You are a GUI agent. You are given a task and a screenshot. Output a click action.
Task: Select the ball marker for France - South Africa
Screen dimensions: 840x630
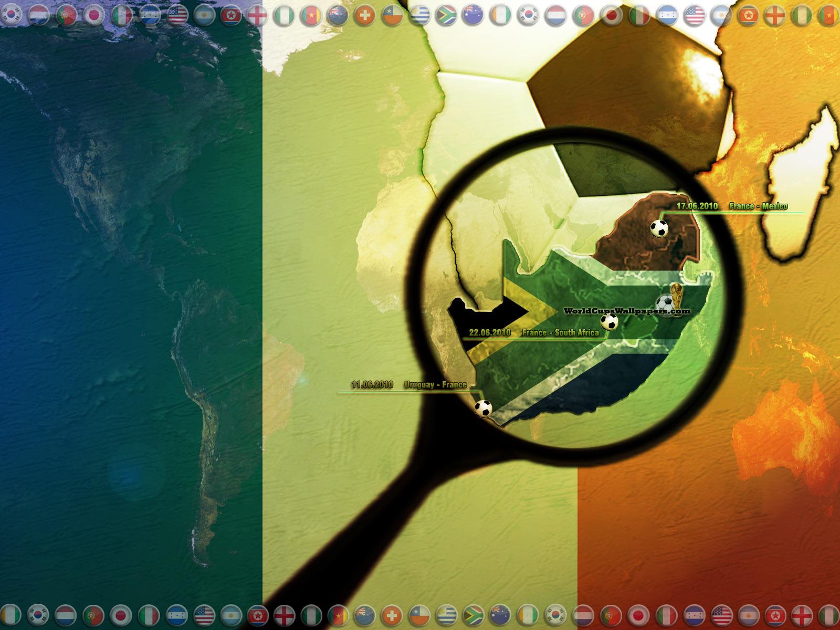[x=609, y=322]
